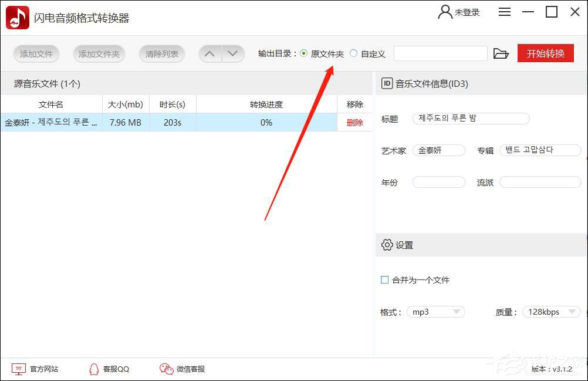Click 删除 to remove the song
This screenshot has height=381, width=588.
(x=354, y=122)
